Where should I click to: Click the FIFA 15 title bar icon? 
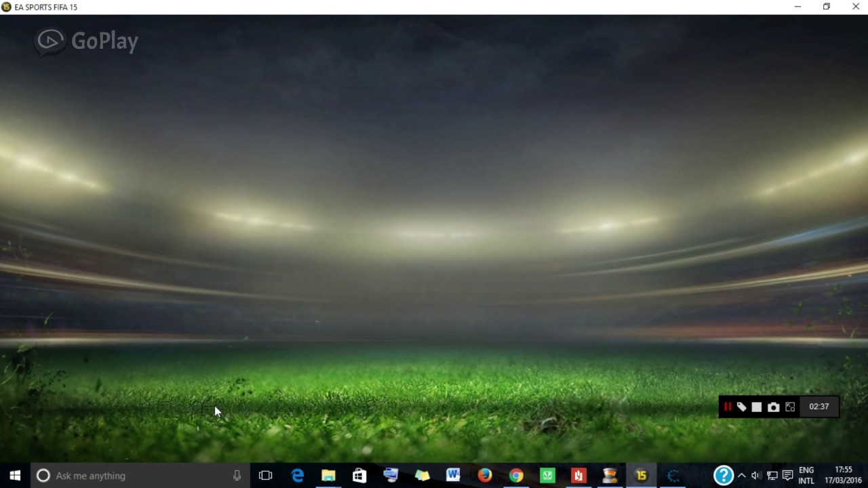(x=6, y=7)
